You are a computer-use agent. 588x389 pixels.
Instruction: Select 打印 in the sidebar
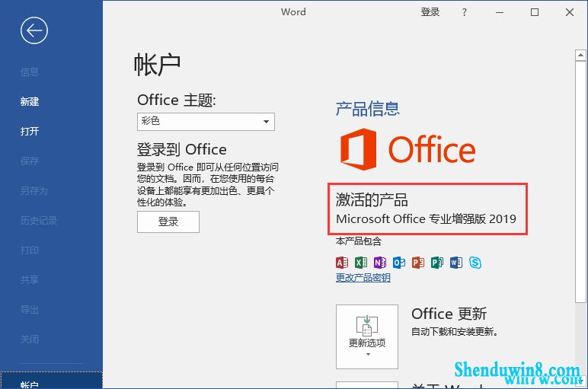(30, 250)
